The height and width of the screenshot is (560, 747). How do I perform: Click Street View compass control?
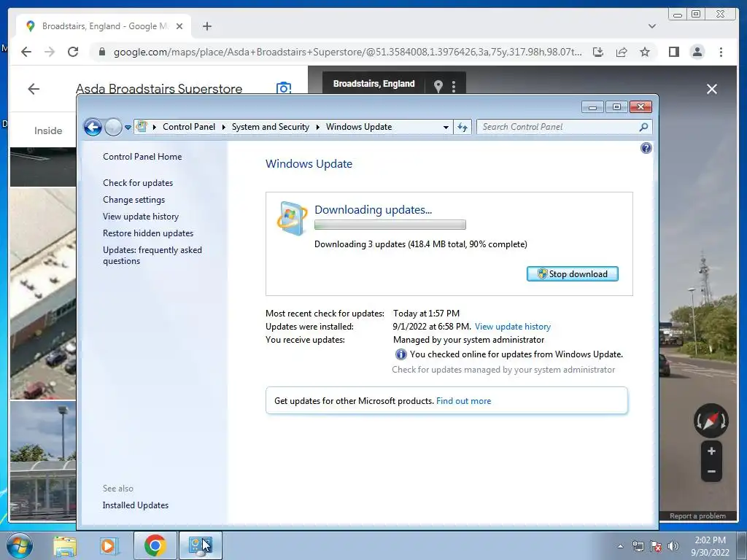(711, 421)
